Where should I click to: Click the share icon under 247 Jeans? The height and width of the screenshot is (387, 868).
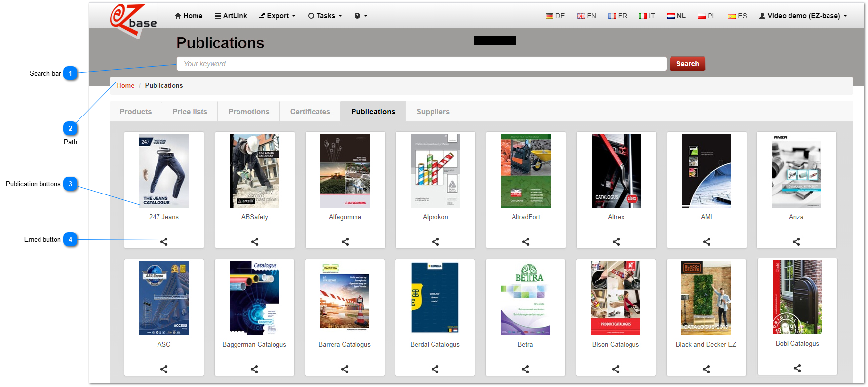coord(164,242)
